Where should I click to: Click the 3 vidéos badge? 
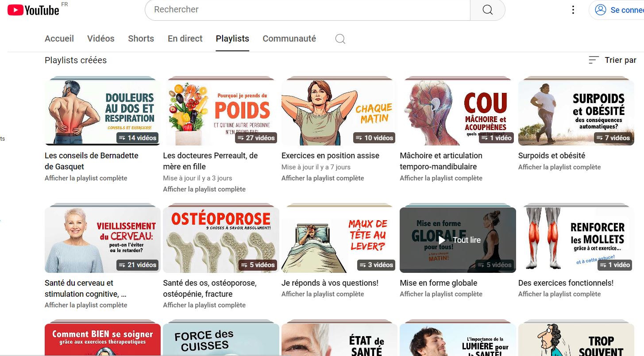pos(376,265)
